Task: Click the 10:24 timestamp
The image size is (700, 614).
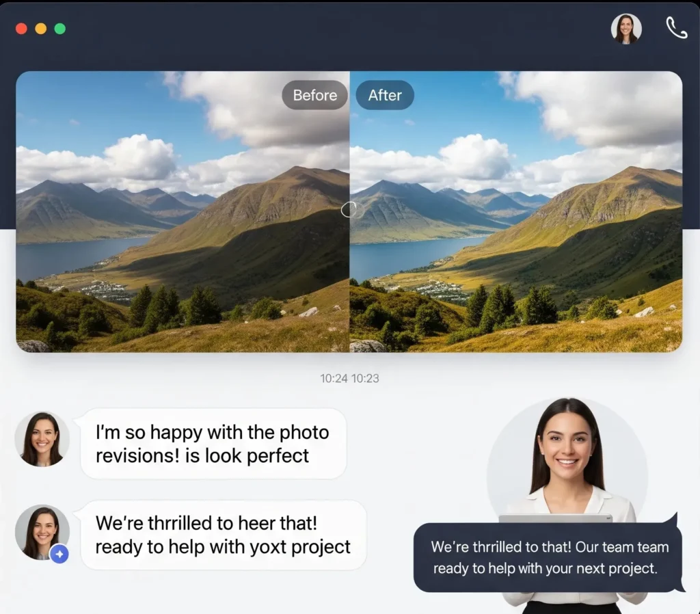Action: point(334,378)
